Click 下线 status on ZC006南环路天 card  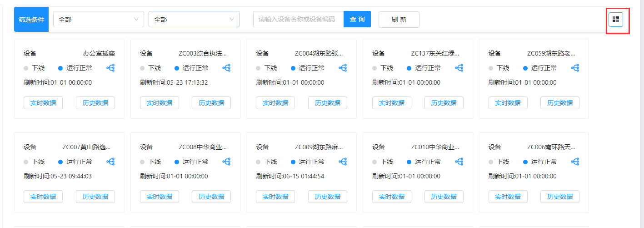[499, 162]
